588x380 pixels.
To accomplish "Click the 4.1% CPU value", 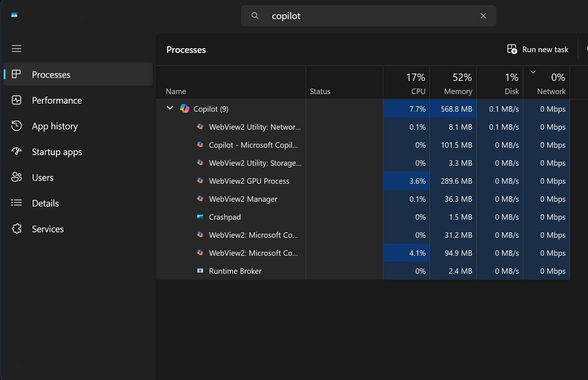I will [x=417, y=253].
